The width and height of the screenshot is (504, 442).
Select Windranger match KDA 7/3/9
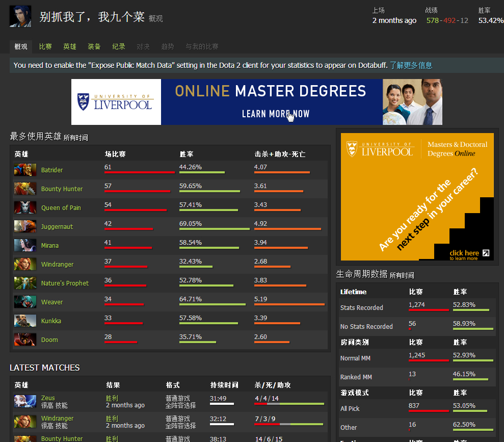tap(265, 419)
